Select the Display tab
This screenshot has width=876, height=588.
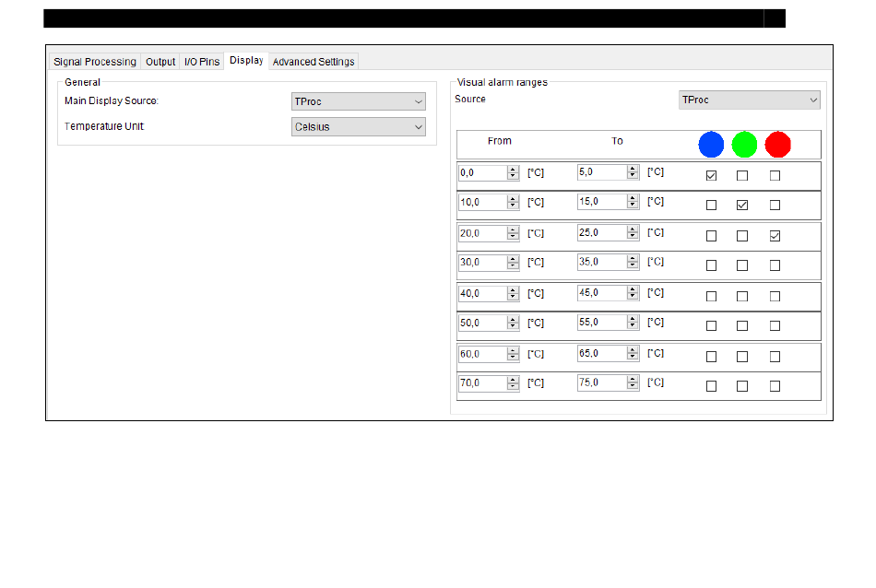pyautogui.click(x=246, y=61)
